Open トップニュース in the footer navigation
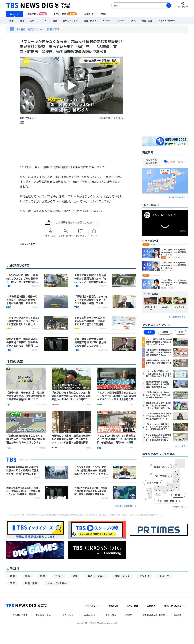The height and width of the screenshot is (644, 194). [92, 606]
